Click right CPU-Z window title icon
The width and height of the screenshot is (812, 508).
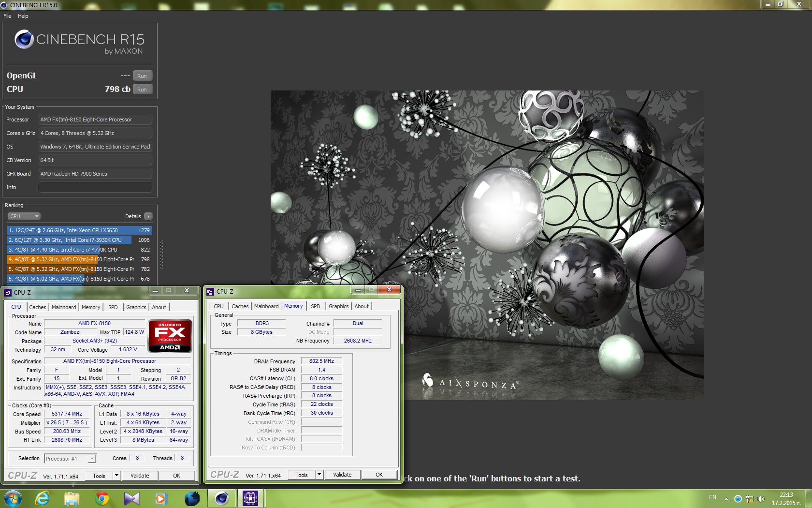click(210, 291)
